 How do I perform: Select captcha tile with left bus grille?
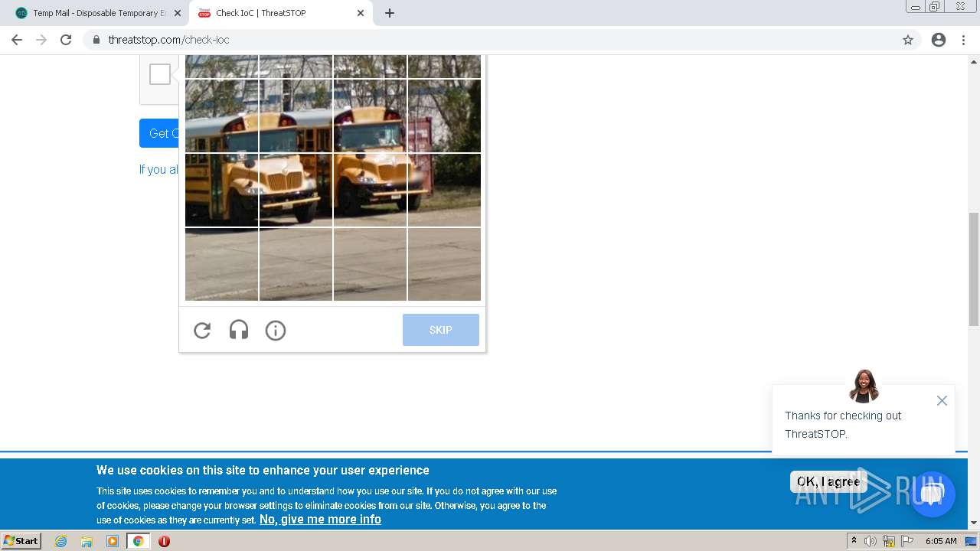[296, 190]
